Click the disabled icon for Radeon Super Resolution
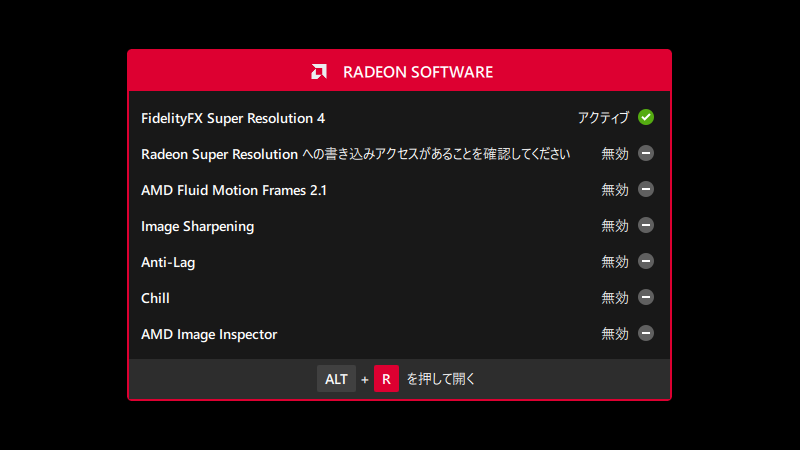Screen dimensions: 800x450 (x=646, y=153)
